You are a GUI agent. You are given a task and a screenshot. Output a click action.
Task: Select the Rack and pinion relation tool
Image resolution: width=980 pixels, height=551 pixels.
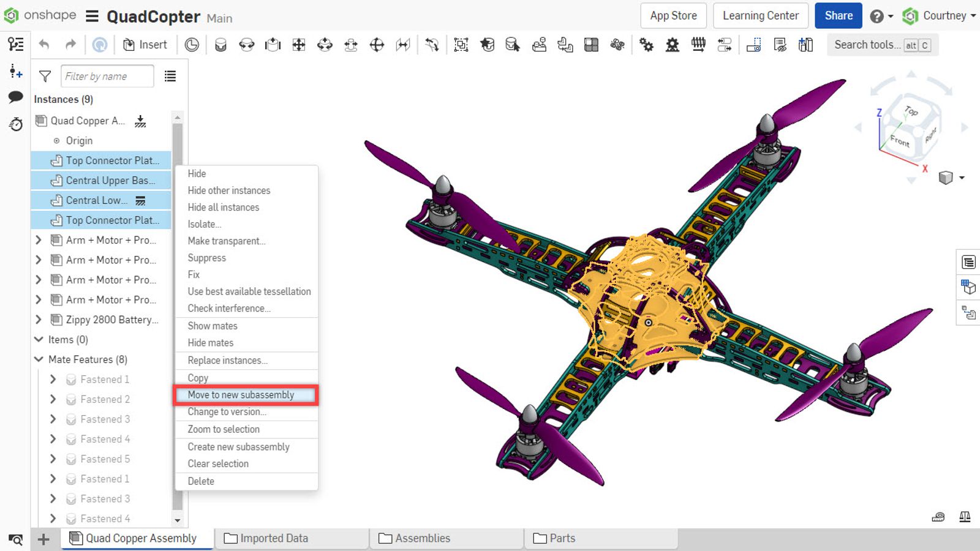pyautogui.click(x=672, y=45)
